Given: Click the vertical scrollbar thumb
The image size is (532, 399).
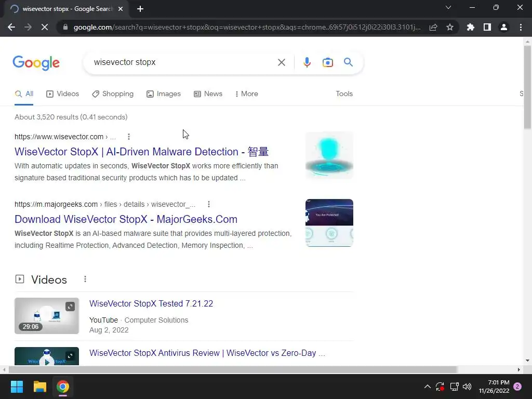Looking at the screenshot, I should [x=527, y=87].
